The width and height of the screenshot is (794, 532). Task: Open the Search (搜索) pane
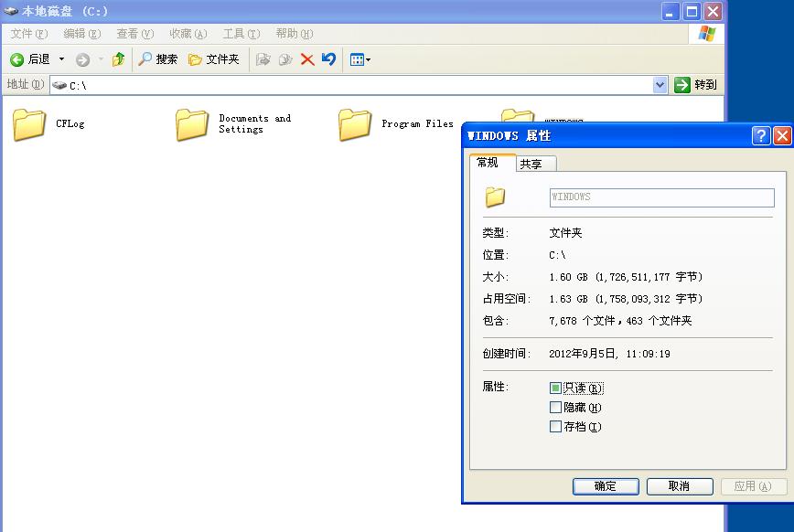[x=158, y=59]
